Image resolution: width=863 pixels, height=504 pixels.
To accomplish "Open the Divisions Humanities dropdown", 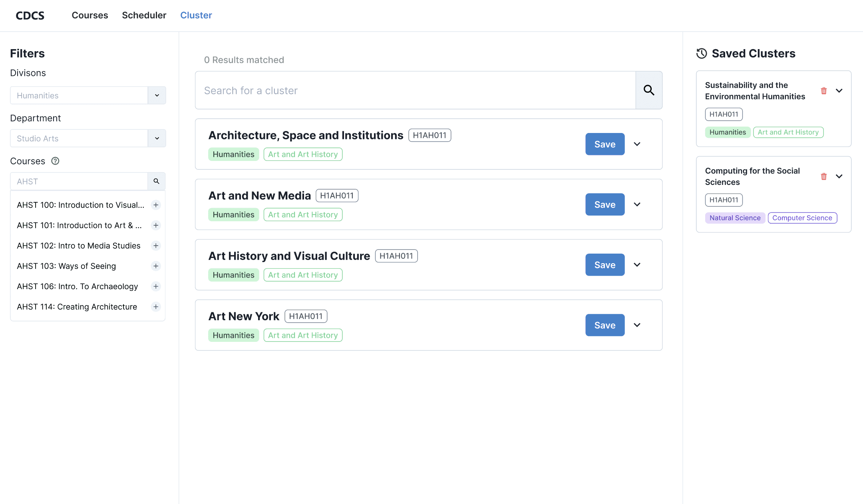I will (157, 95).
